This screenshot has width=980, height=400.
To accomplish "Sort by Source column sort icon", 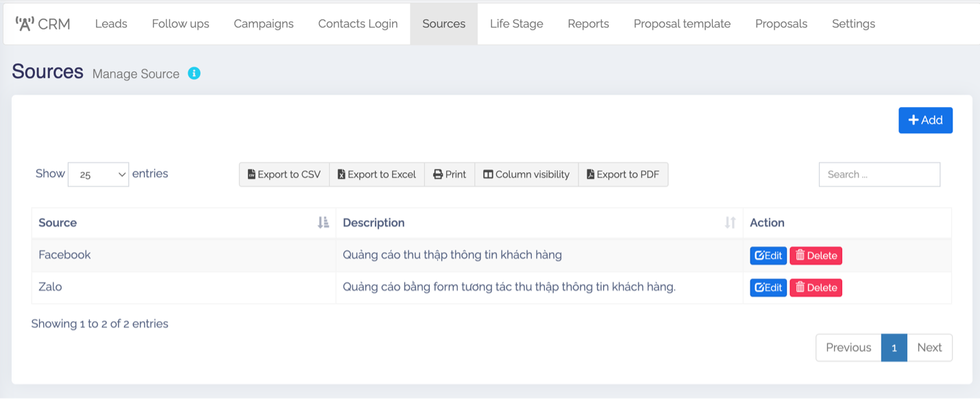I will click(x=323, y=223).
